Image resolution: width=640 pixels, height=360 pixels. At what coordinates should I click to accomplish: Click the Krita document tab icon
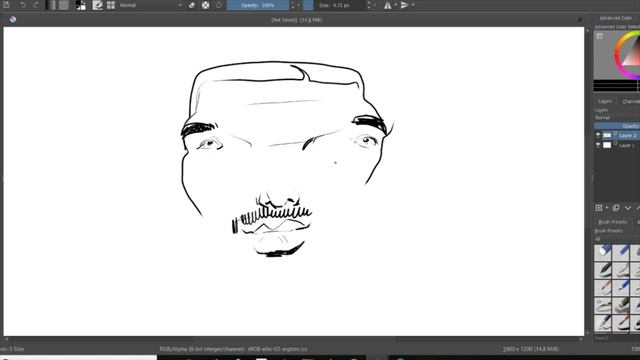point(13,19)
